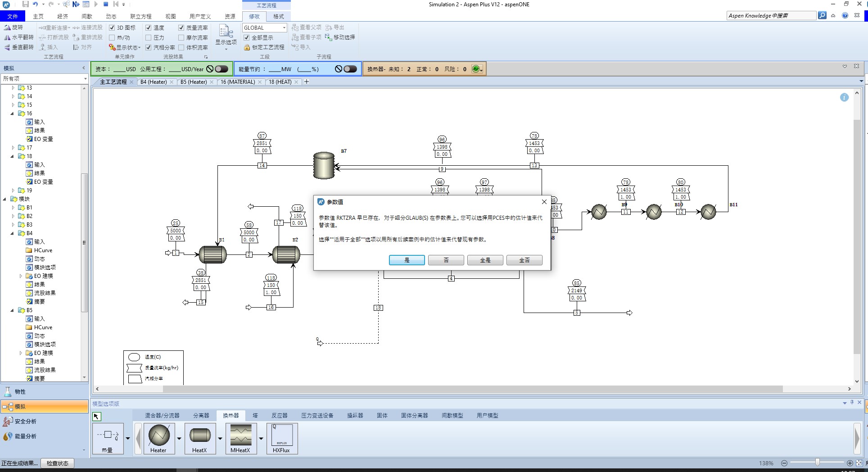868x472 pixels.
Task: Select the 反应器 palette tab
Action: [x=279, y=415]
